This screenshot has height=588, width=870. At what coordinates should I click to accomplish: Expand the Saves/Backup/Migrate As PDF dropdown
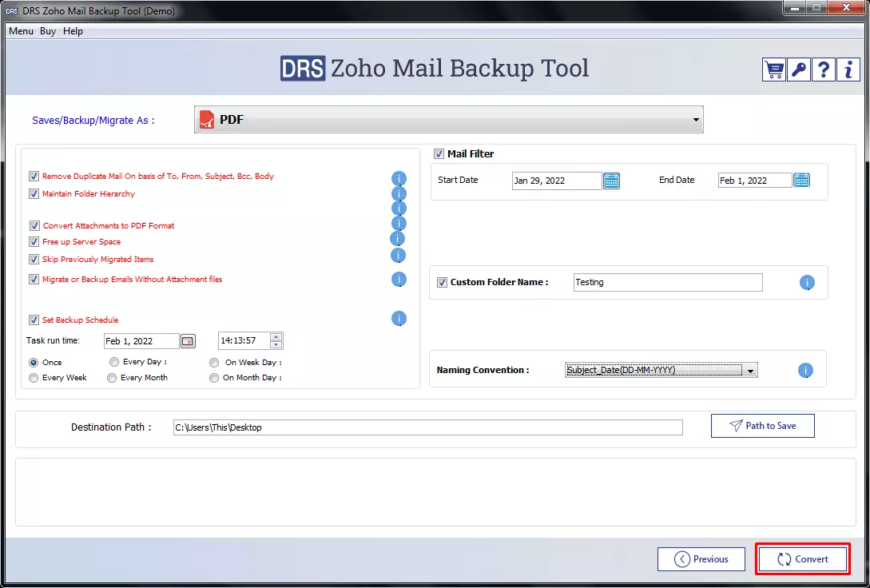(449, 119)
